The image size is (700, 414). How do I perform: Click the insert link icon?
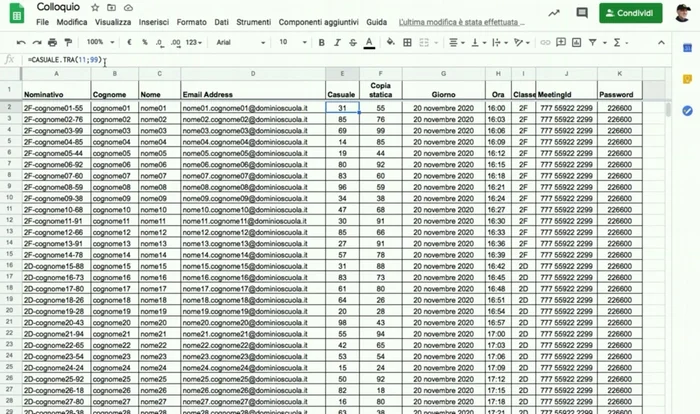(545, 42)
